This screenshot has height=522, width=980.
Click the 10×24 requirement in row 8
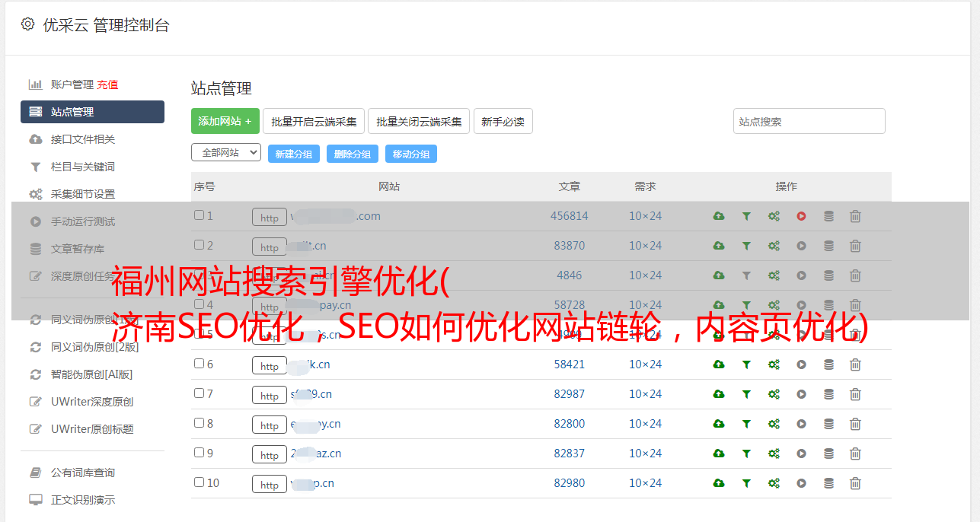tap(646, 424)
